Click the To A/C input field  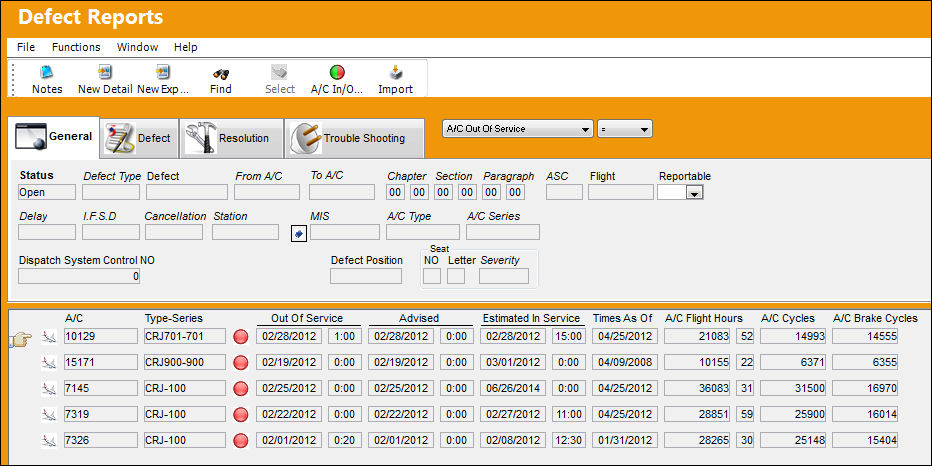(x=342, y=192)
